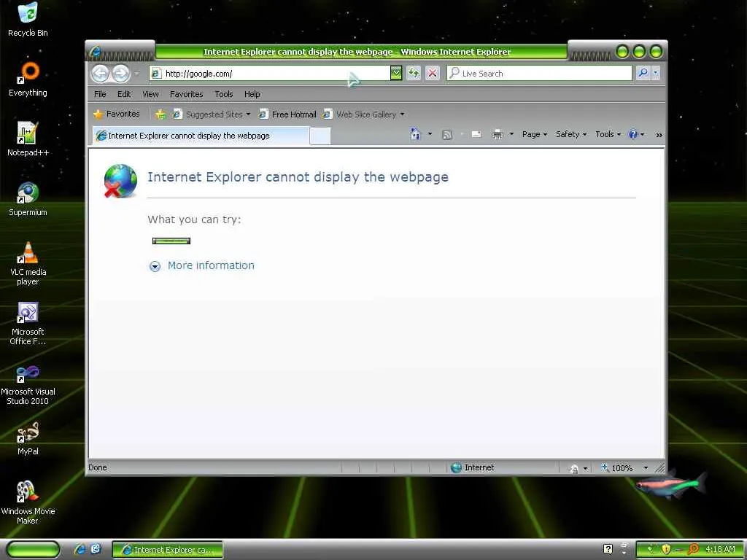Click the RSS feeds icon in command bar
This screenshot has height=560, width=747.
tap(447, 135)
